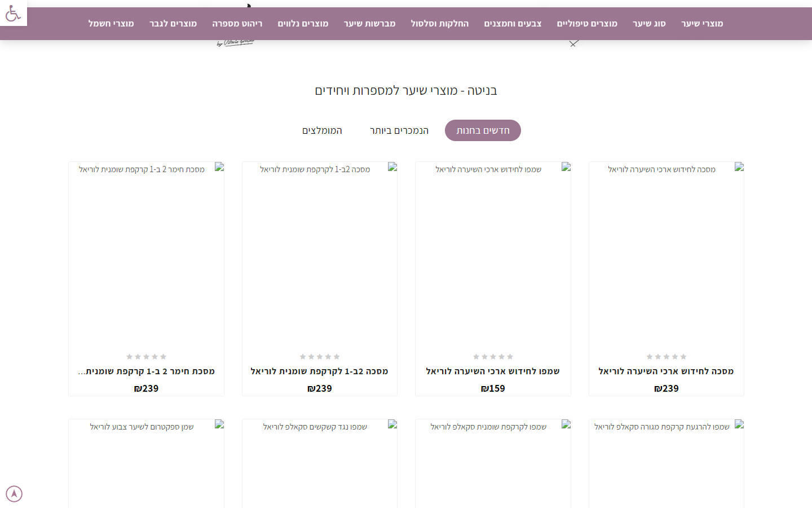Open product מסכה לחידוש ארכי השיערה לוריאל title

coord(666,371)
